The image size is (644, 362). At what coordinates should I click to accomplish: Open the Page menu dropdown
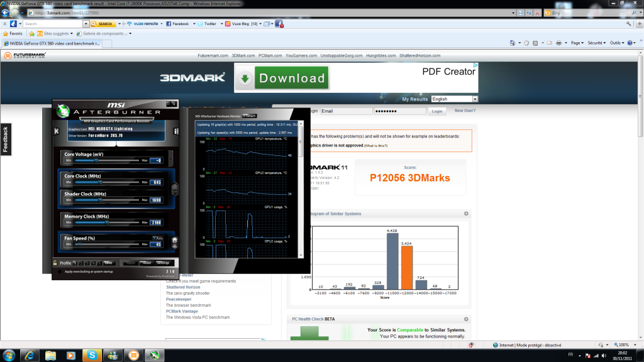577,43
